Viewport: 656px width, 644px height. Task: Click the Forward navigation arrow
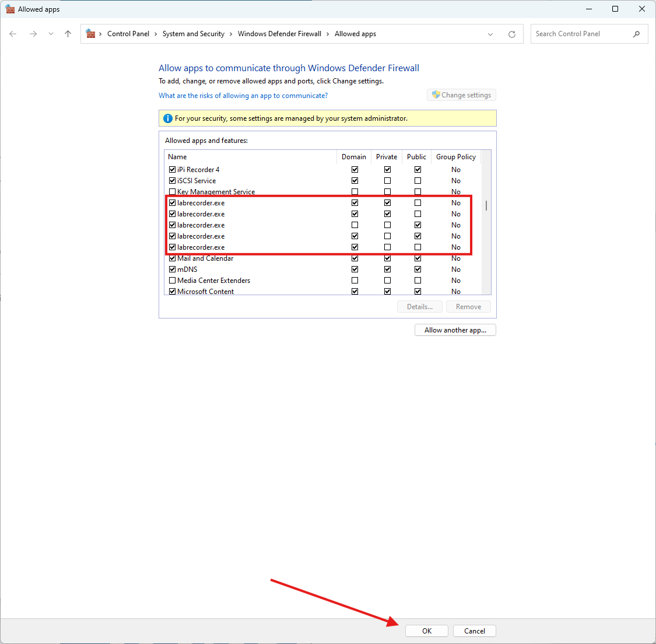(33, 34)
